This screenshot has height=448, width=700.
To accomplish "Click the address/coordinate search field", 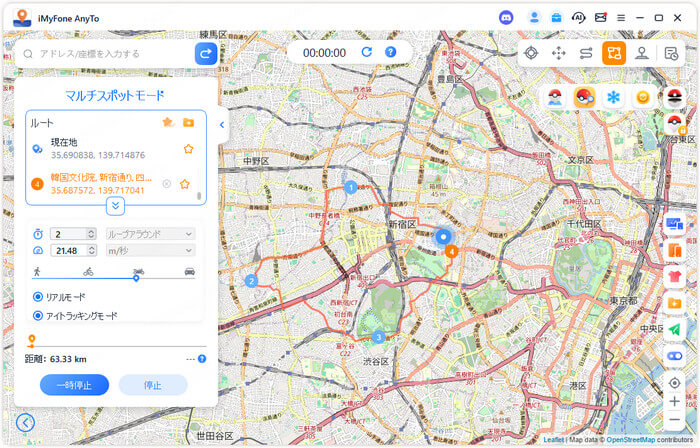I will tap(105, 53).
